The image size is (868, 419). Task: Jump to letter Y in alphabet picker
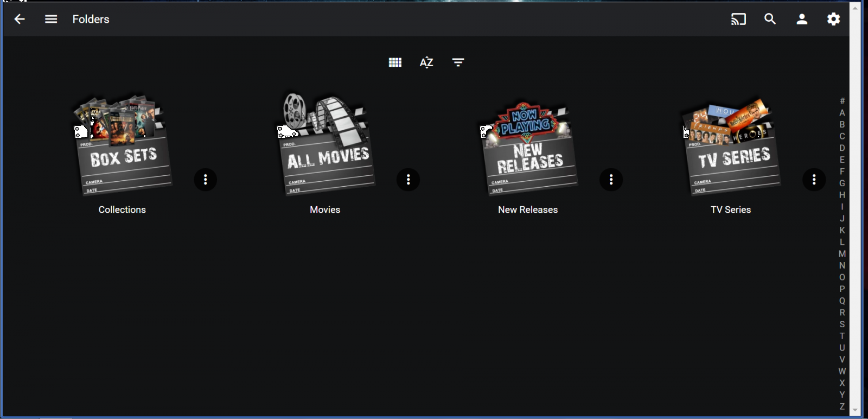click(x=842, y=395)
